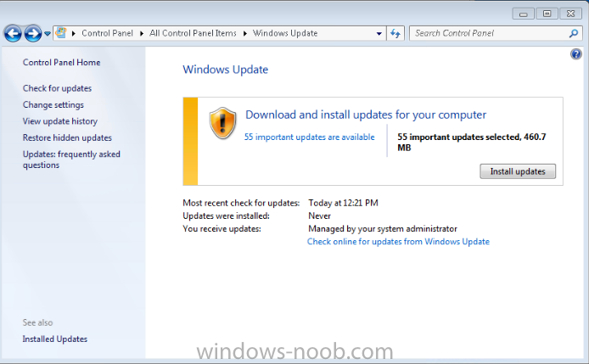The image size is (589, 364).
Task: Open Change settings link
Action: click(x=53, y=105)
